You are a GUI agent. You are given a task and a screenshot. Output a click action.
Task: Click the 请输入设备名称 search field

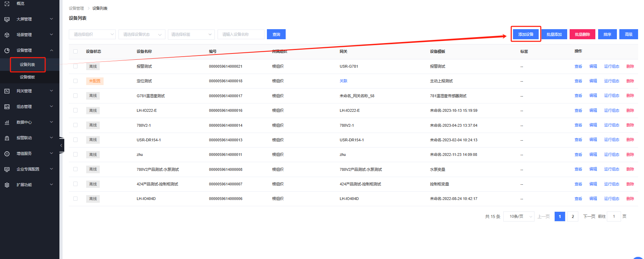tap(241, 34)
